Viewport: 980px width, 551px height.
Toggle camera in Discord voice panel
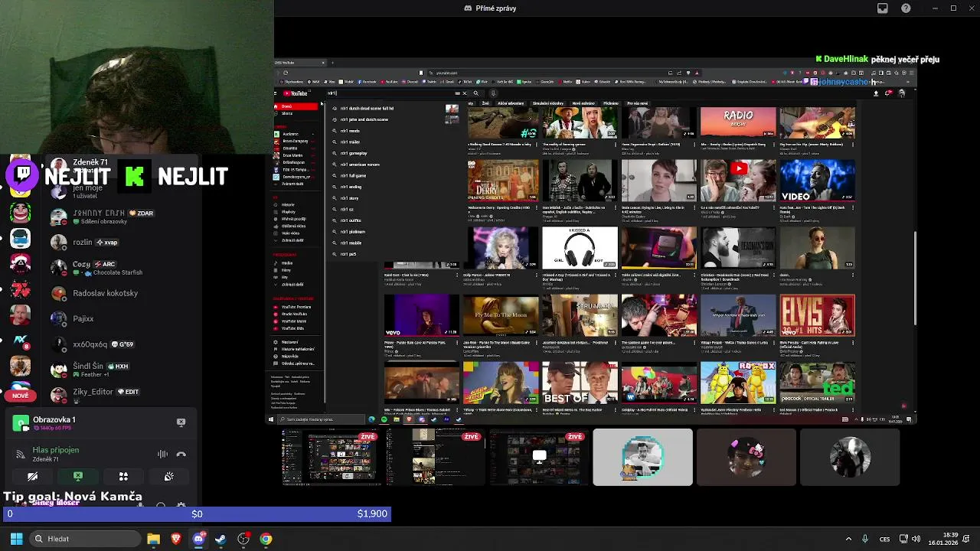tap(32, 476)
